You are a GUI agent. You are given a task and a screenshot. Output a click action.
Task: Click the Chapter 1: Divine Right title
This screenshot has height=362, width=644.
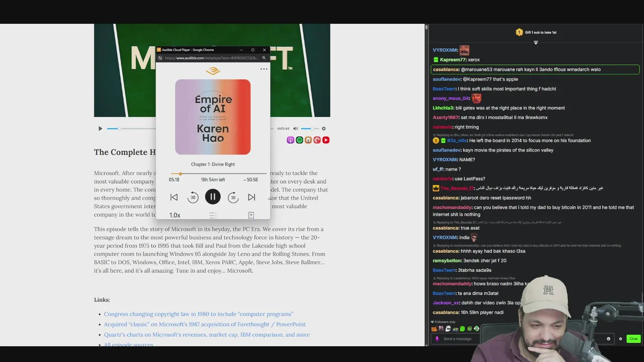click(x=213, y=164)
